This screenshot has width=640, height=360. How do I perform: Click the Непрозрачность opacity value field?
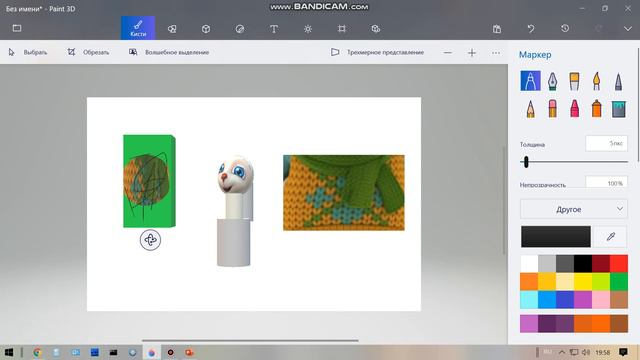(607, 182)
